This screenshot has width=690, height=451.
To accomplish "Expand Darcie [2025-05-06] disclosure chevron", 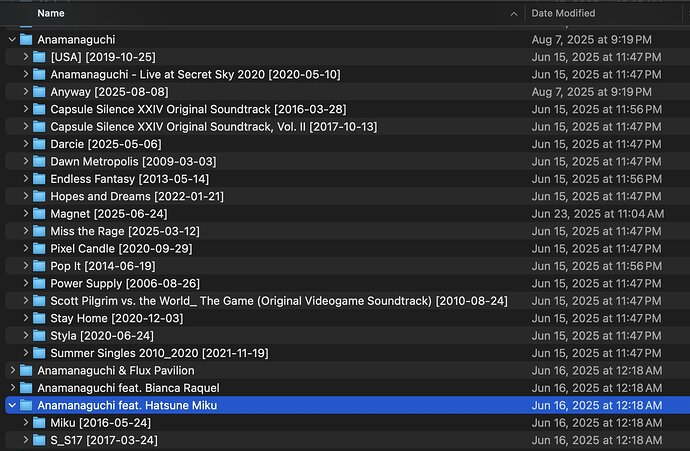I will coord(26,144).
